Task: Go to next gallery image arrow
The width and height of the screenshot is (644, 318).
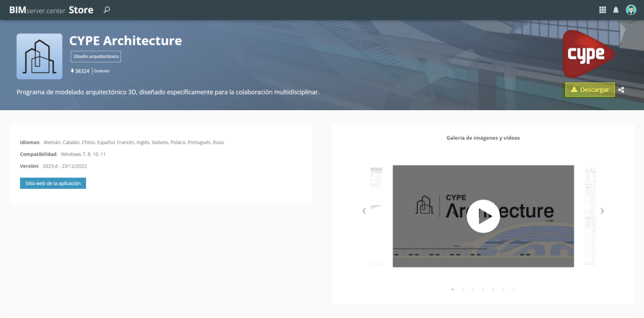Action: click(x=602, y=211)
